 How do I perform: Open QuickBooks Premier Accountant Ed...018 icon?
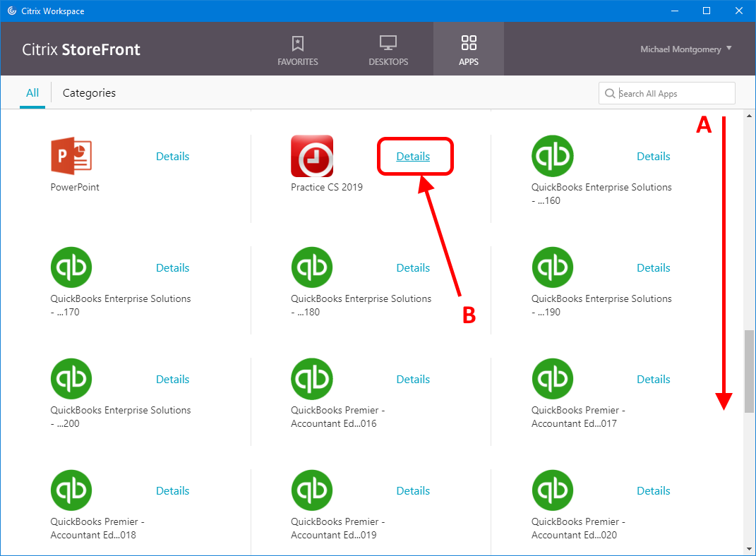(71, 490)
